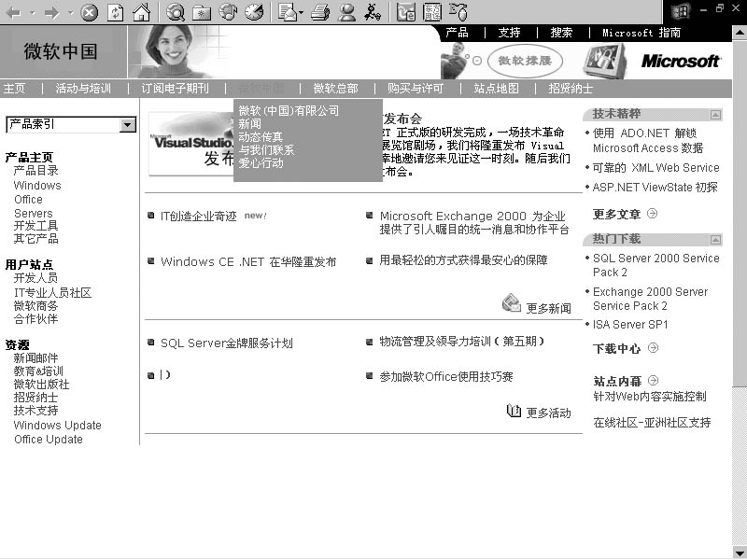Click the browser Back arrow button
This screenshot has width=747, height=560.
click(13, 12)
